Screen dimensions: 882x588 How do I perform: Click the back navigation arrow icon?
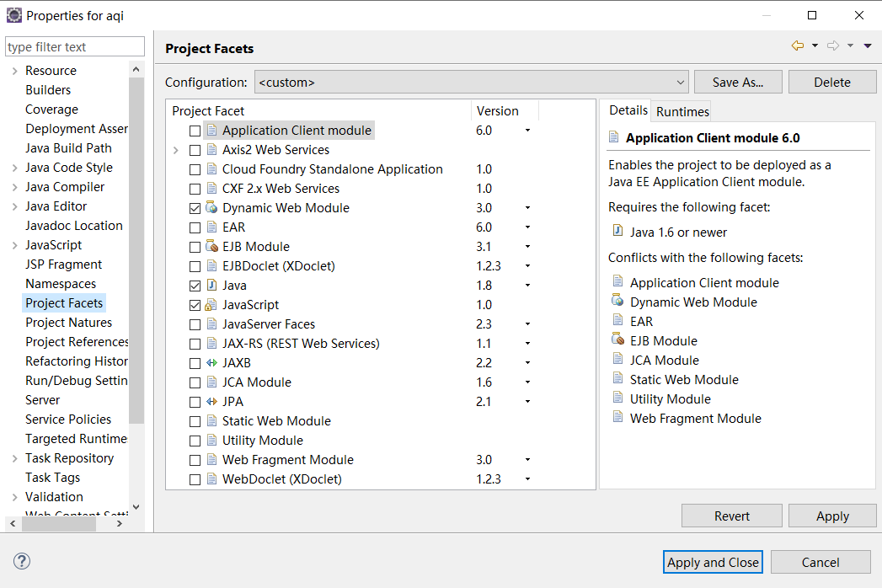797,45
